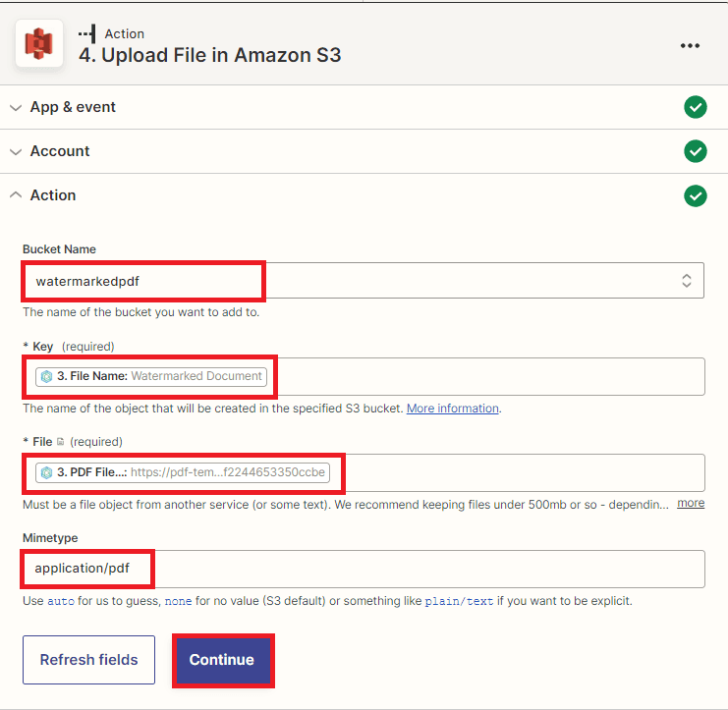
Task: Select the 3. PDF File mapped value pill
Action: click(182, 472)
